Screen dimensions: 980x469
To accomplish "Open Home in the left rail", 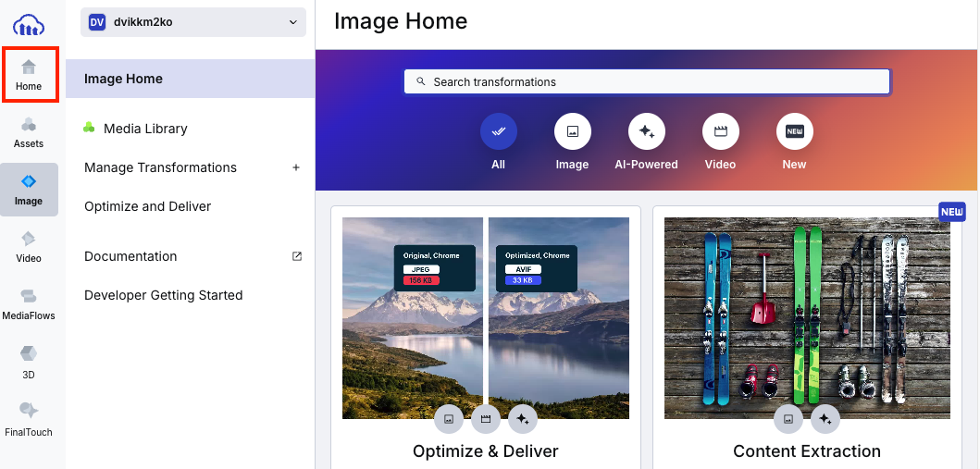I will [30, 74].
